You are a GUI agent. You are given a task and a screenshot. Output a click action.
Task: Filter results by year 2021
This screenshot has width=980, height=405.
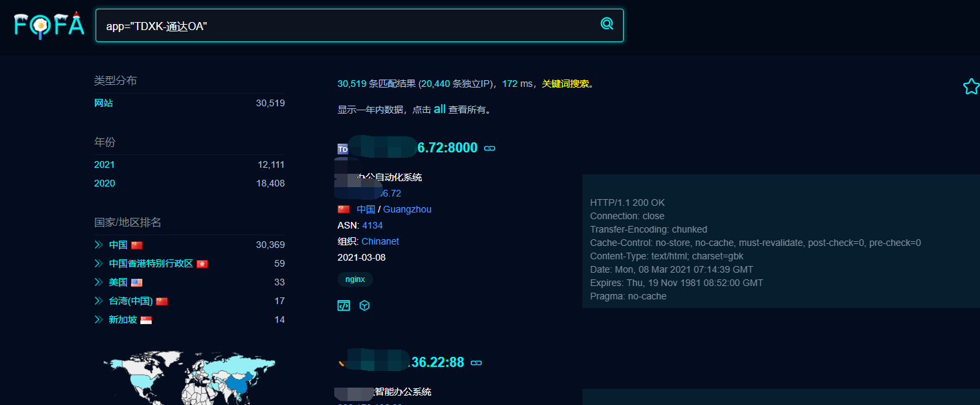(104, 164)
